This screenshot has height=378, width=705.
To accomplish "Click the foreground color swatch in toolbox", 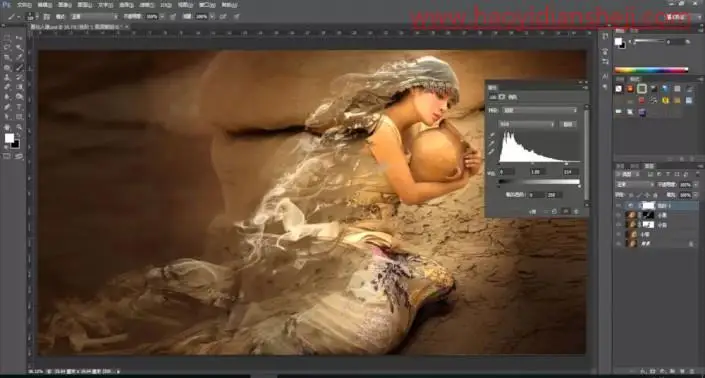I will coord(9,138).
